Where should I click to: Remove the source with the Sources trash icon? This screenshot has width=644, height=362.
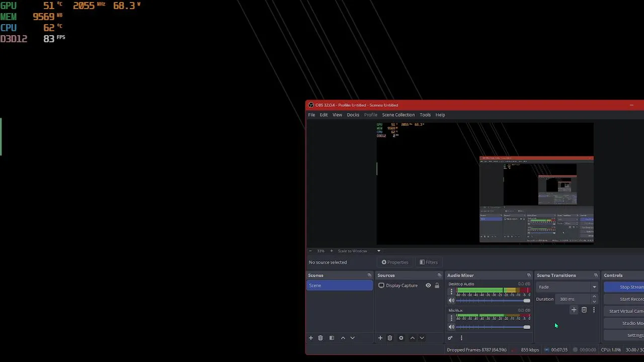390,338
